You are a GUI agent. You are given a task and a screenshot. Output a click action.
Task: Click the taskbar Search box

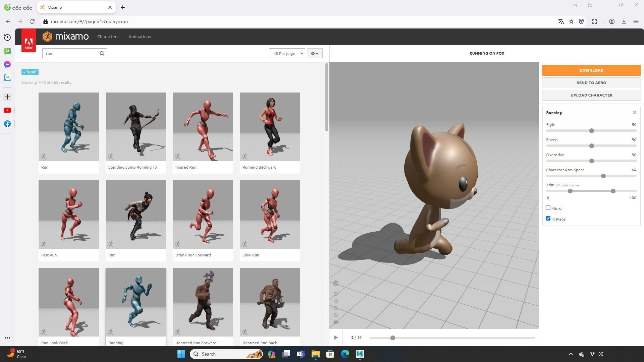pos(226,354)
